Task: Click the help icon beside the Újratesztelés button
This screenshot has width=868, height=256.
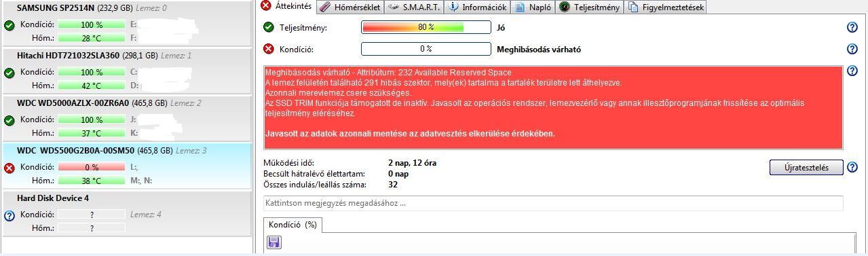Action: click(x=852, y=168)
